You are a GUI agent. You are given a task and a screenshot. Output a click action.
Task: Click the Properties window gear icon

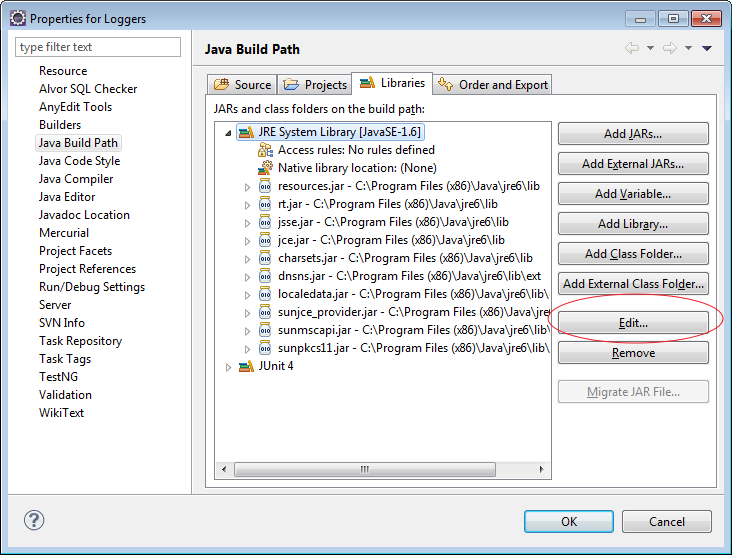[18, 18]
